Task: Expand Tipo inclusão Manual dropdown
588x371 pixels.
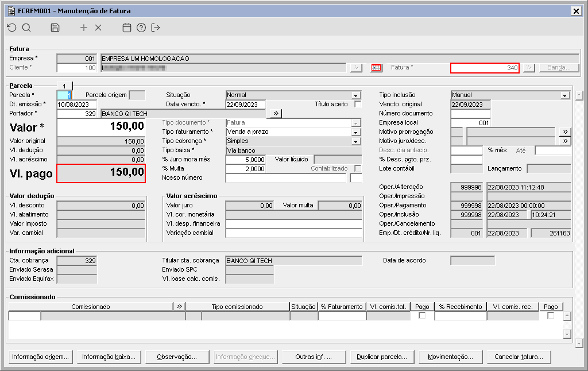Action: [x=565, y=95]
